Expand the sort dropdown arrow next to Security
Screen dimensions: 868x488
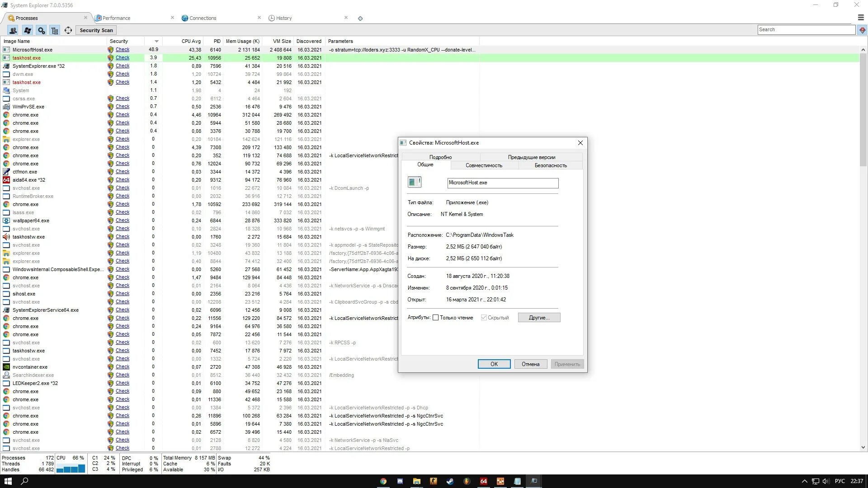click(x=156, y=41)
